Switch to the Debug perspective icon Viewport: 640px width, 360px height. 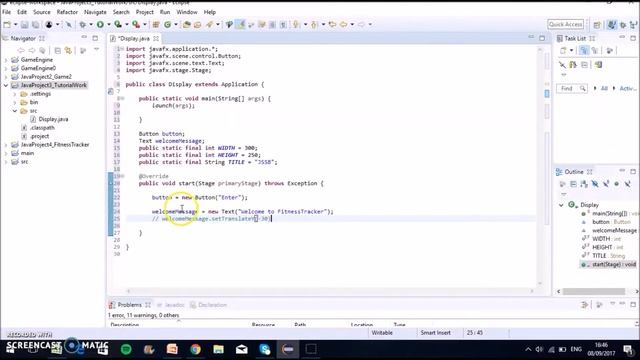click(x=623, y=25)
